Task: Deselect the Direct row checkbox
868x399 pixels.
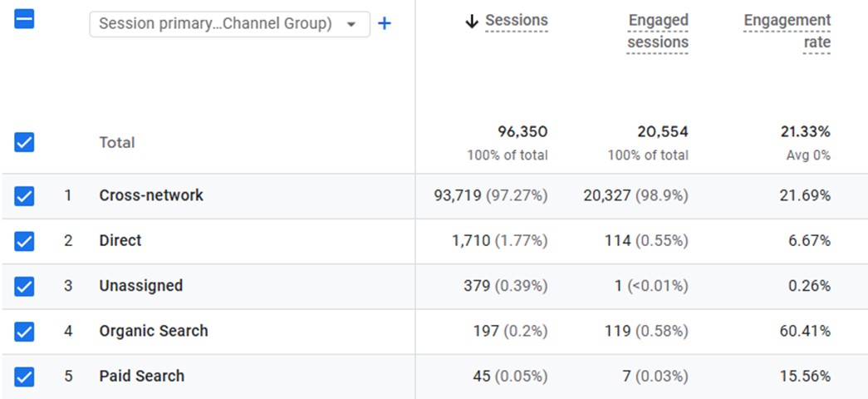Action: pos(25,241)
